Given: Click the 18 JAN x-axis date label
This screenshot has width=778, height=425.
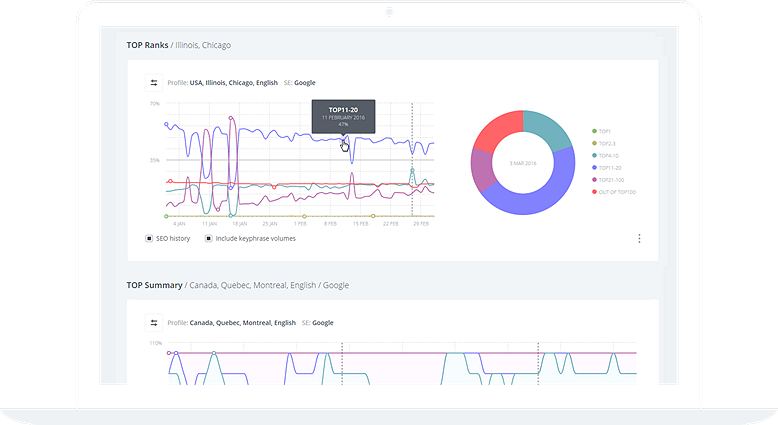Looking at the screenshot, I should 240,224.
